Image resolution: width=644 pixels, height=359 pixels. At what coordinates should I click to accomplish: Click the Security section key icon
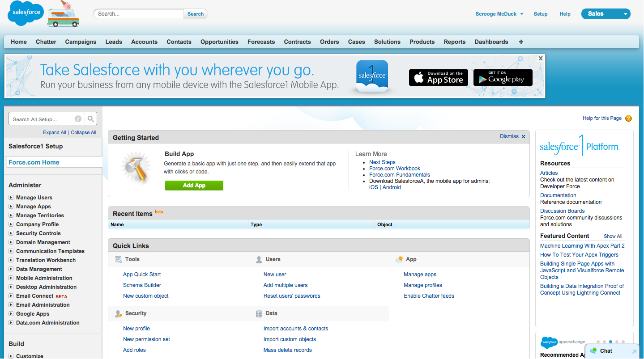coord(119,314)
